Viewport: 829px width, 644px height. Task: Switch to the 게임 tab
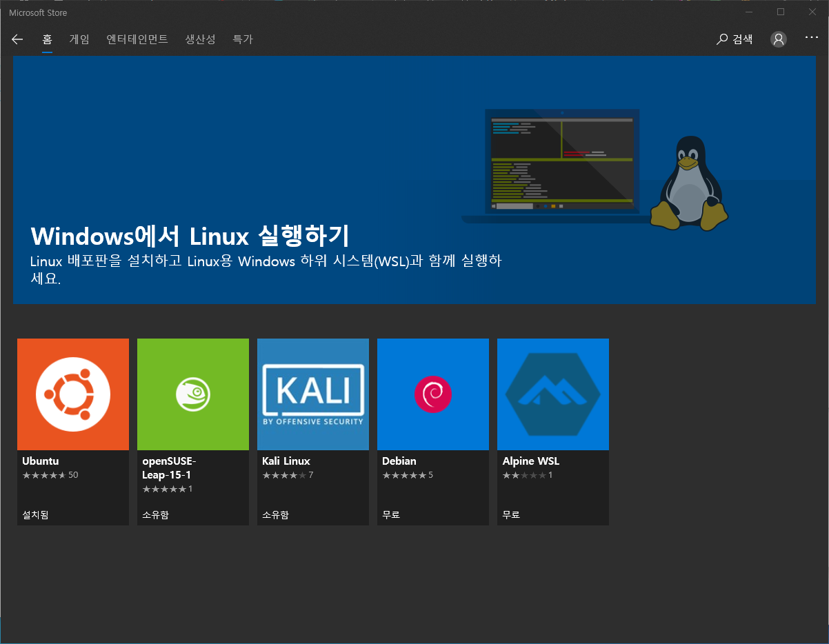[x=79, y=39]
